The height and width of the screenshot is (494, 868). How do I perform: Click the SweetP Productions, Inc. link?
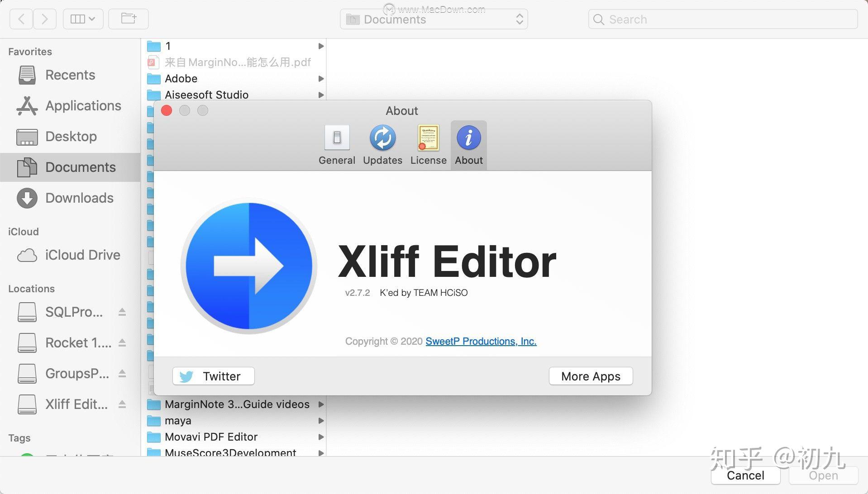(x=481, y=341)
